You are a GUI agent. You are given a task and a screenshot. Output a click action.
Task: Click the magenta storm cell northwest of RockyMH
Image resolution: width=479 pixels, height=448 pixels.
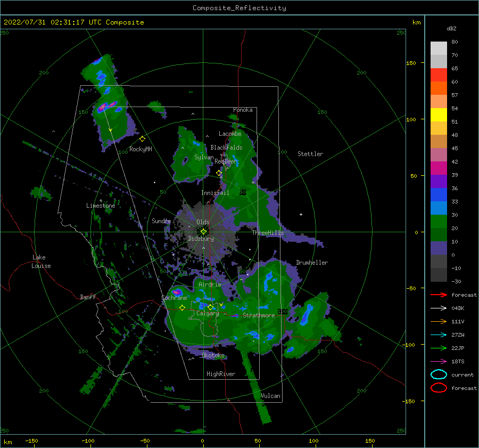(x=103, y=107)
